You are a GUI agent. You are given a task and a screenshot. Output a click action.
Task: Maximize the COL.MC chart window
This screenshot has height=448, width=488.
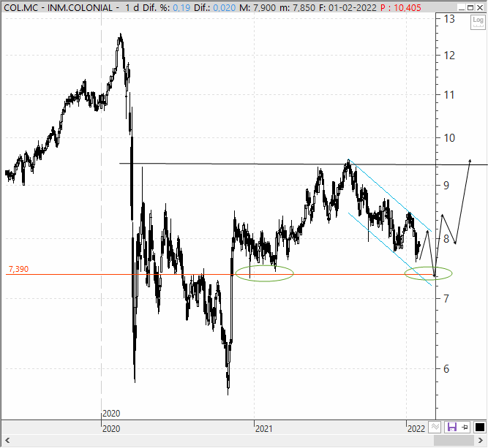coord(470,7)
